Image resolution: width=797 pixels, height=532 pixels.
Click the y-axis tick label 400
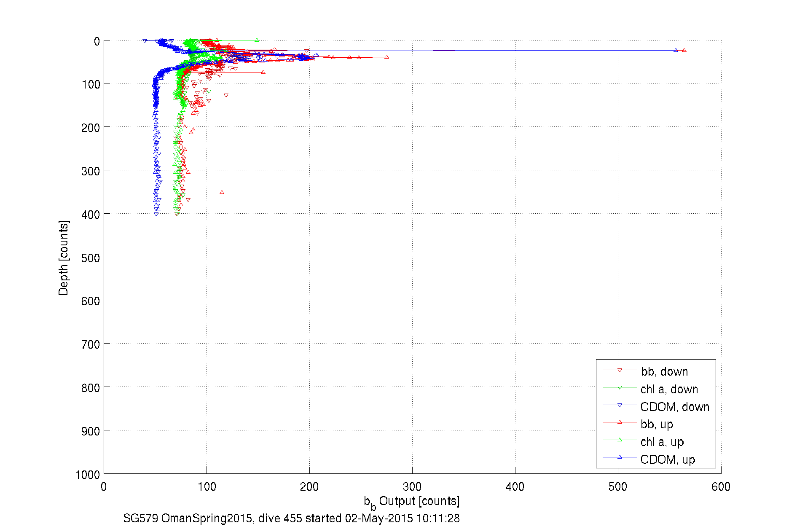point(91,215)
